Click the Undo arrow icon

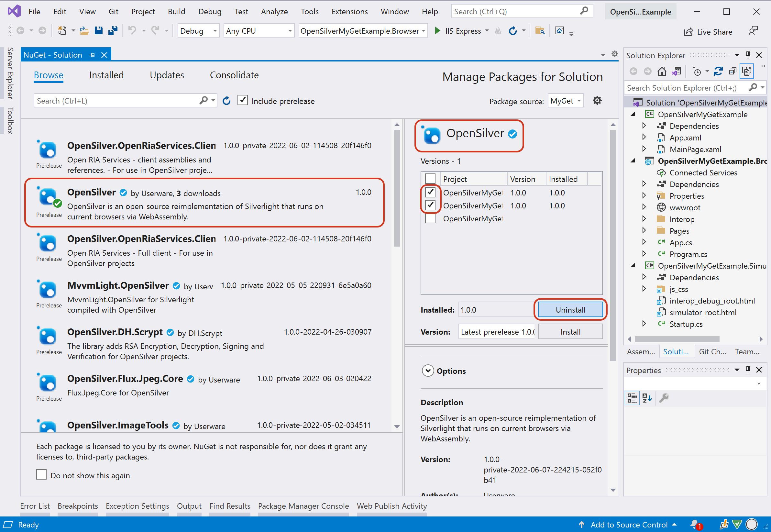coord(132,31)
